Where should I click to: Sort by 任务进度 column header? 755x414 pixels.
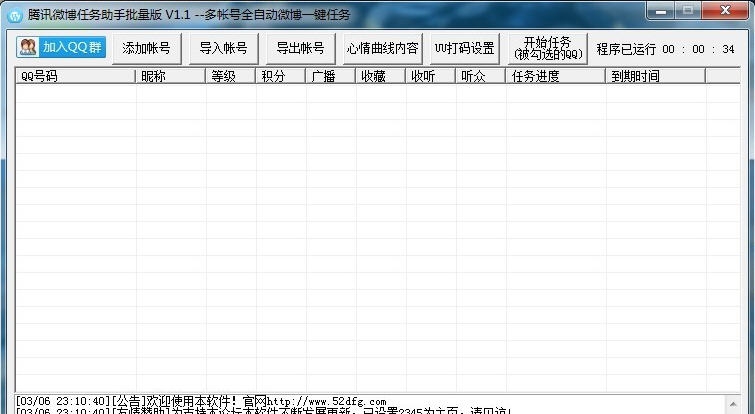(556, 76)
